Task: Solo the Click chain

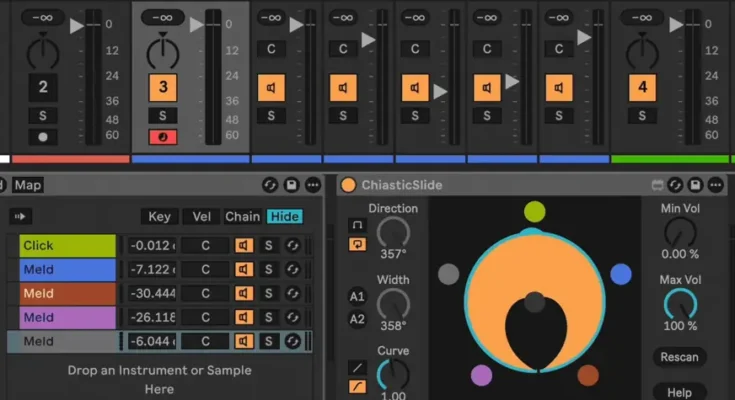Action: coord(269,245)
